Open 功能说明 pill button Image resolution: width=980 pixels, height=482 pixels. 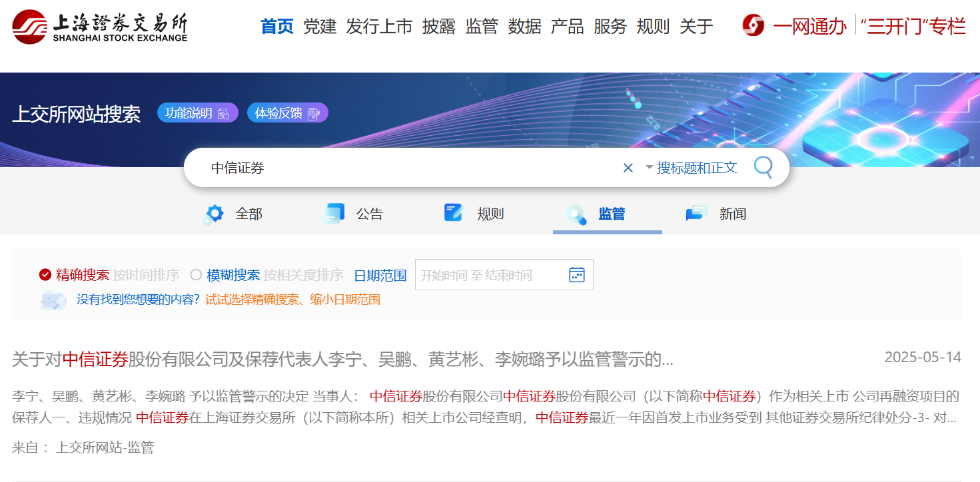pyautogui.click(x=198, y=113)
